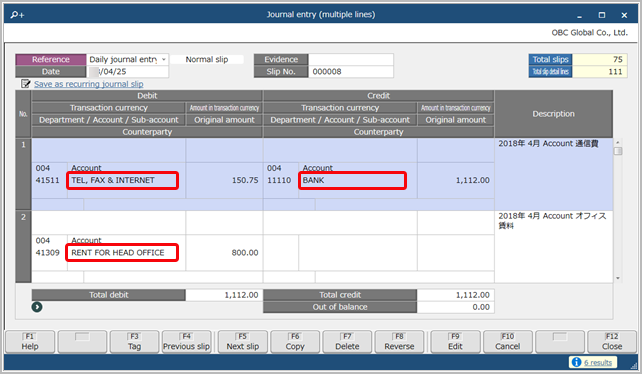Select the BANK credit account cell

353,180
